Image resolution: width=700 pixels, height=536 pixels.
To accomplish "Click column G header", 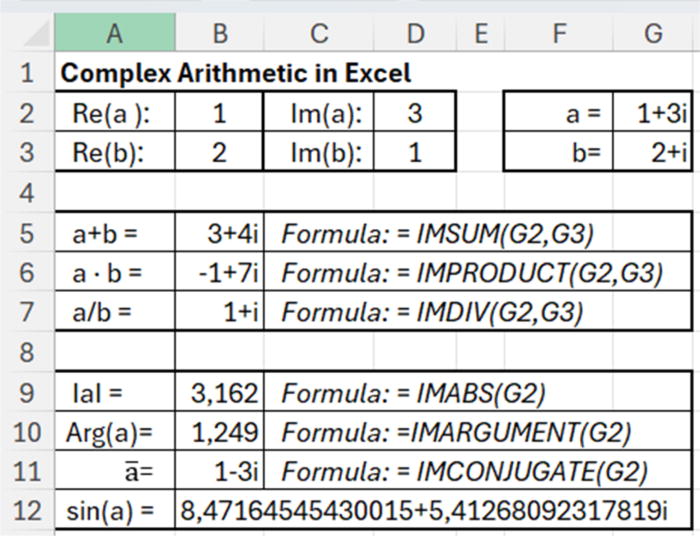I will pyautogui.click(x=653, y=34).
